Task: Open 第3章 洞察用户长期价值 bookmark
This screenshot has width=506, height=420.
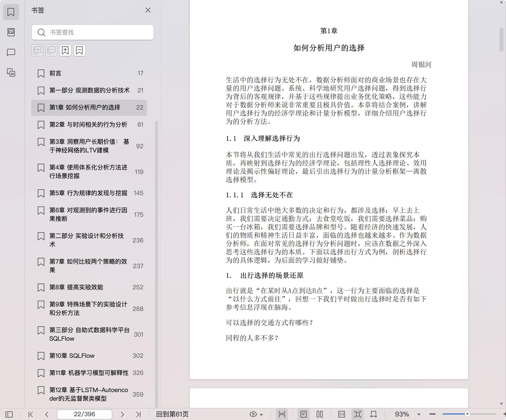Action: tap(89, 146)
